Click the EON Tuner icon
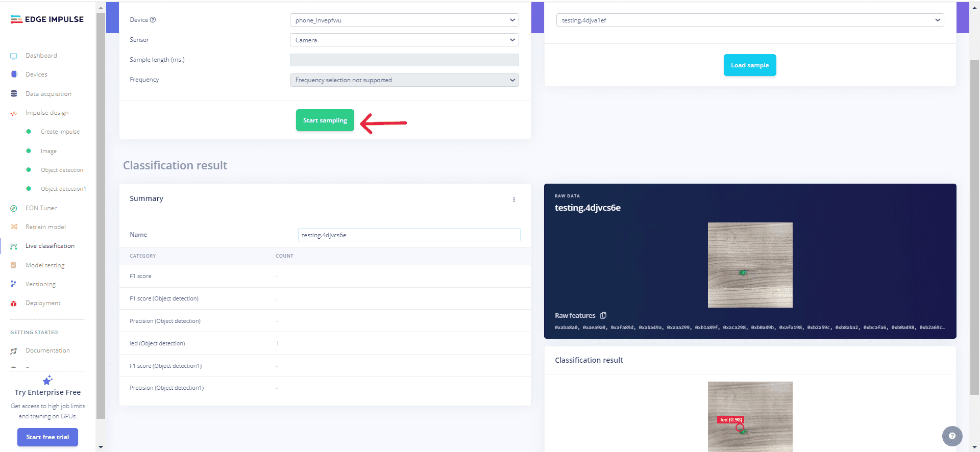Screen dimensions: 980x452 [14, 208]
